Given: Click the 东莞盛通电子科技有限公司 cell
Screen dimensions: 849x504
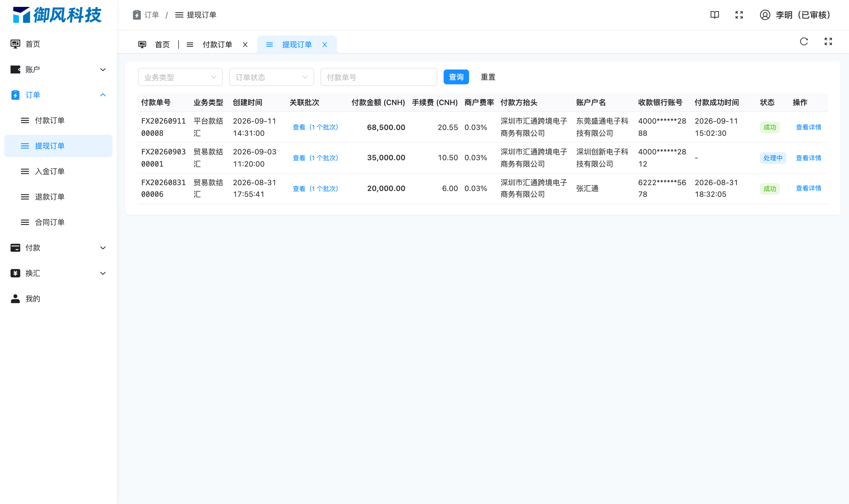Looking at the screenshot, I should pyautogui.click(x=602, y=127).
